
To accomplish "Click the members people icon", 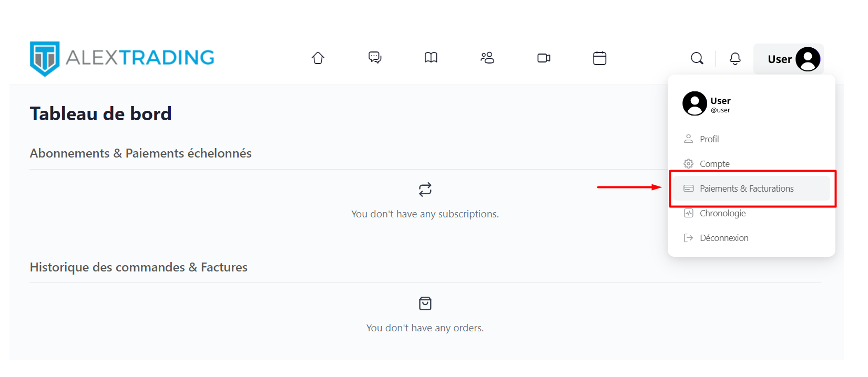I will (x=487, y=58).
